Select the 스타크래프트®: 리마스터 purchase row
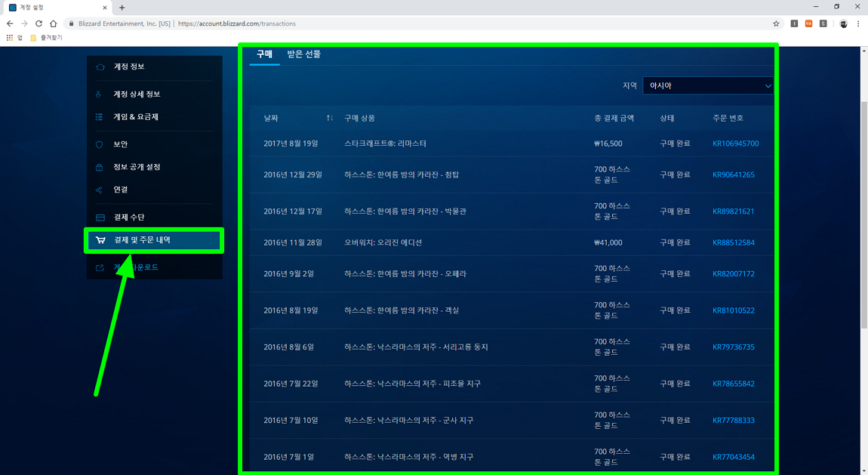This screenshot has height=475, width=868. 512,143
